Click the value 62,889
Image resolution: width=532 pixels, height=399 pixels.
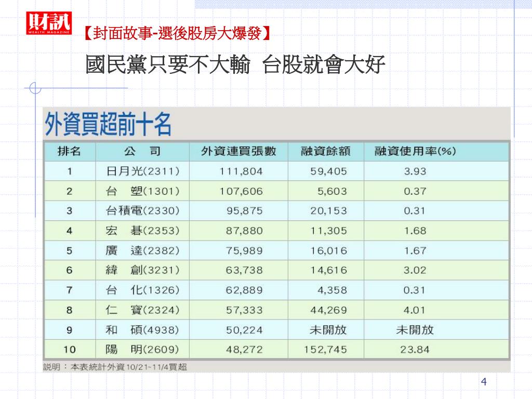tap(245, 290)
